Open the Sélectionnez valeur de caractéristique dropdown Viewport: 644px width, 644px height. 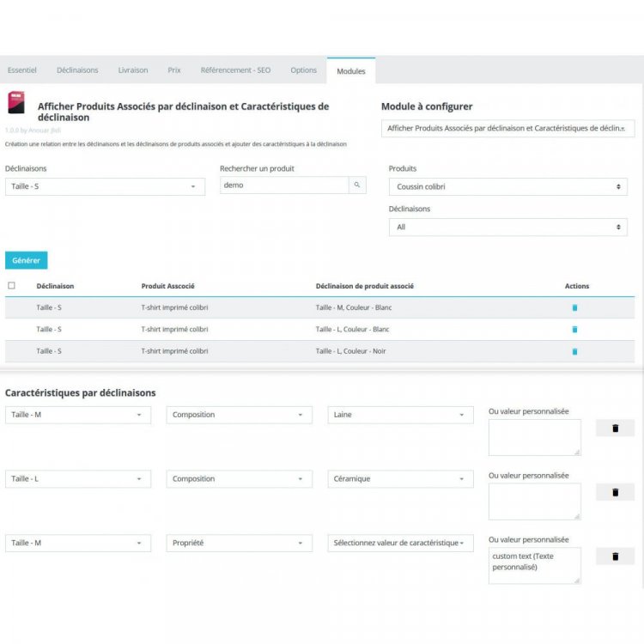pos(400,543)
